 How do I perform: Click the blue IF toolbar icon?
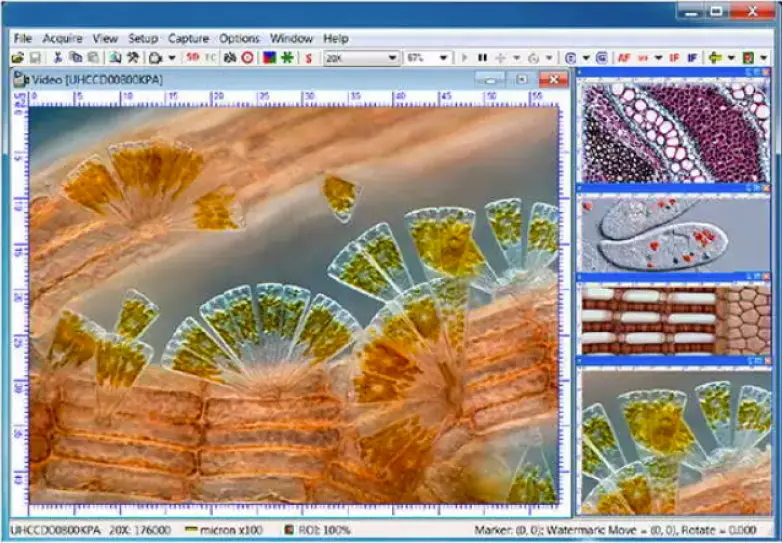coord(692,58)
